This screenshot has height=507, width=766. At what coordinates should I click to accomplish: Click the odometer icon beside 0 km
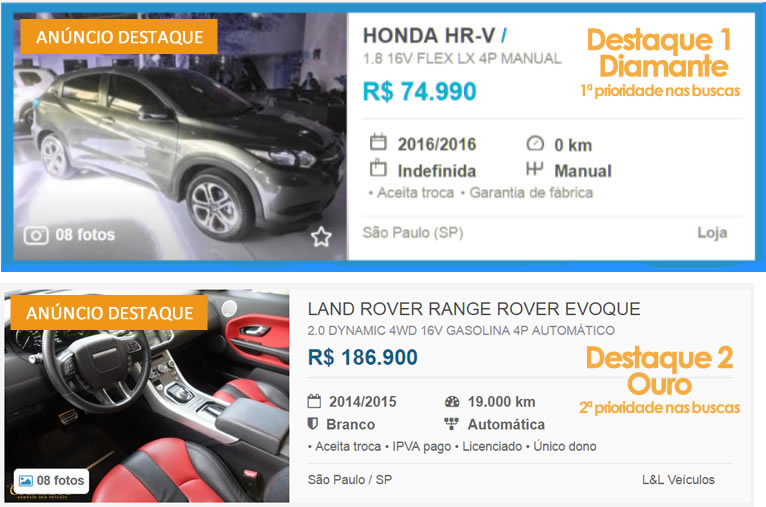click(535, 143)
